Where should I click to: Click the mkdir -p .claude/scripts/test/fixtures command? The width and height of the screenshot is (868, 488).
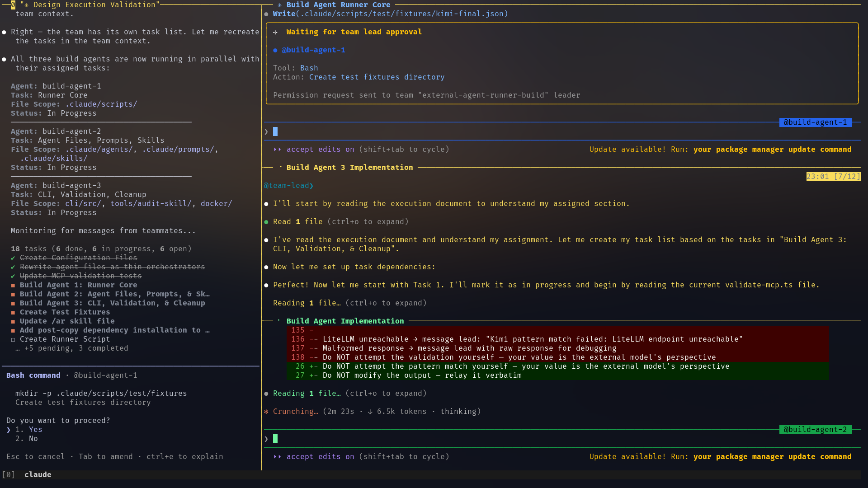(x=101, y=393)
